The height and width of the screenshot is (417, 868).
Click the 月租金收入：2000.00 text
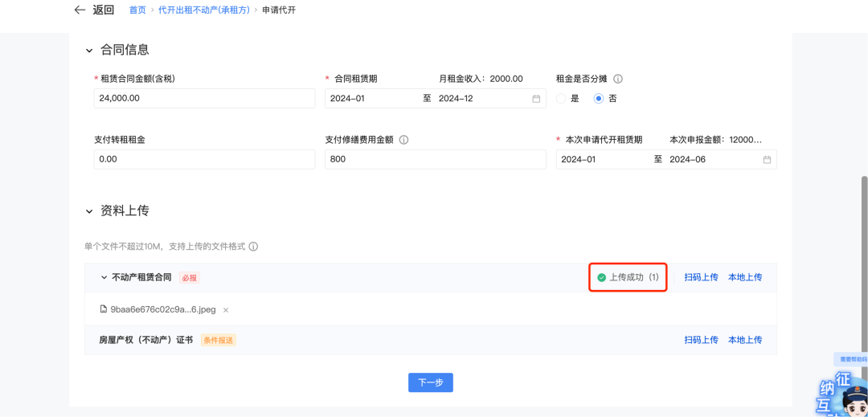coord(481,79)
